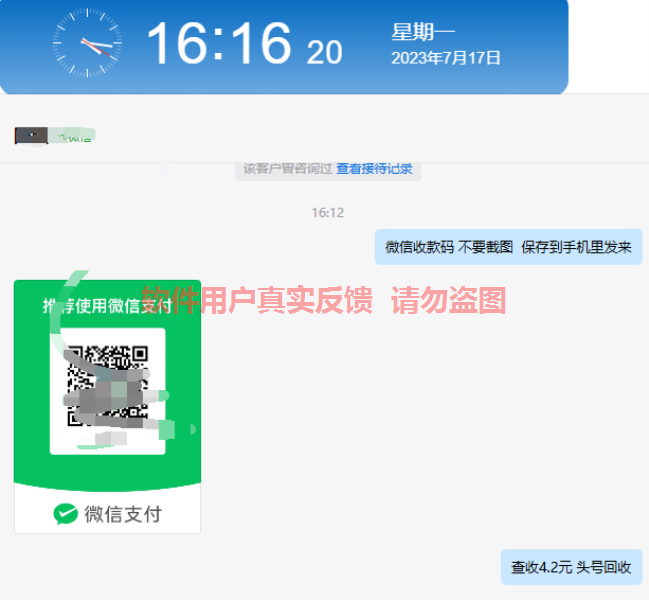Select the 16:16 digital time display

tap(219, 43)
